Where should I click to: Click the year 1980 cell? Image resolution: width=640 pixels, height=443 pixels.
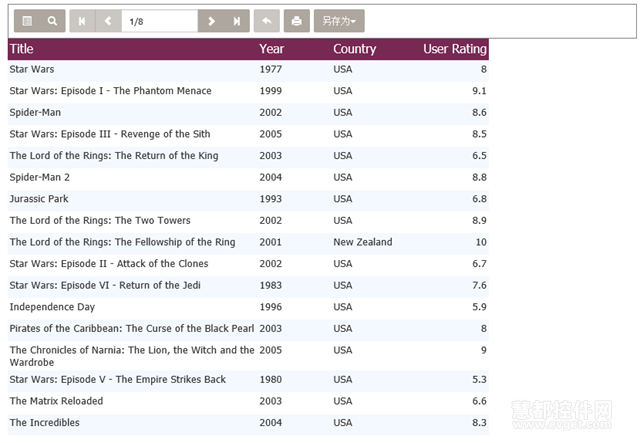point(271,380)
